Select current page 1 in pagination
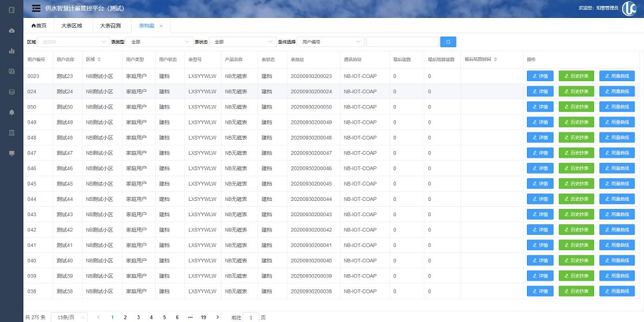The height and width of the screenshot is (322, 644). (x=112, y=317)
